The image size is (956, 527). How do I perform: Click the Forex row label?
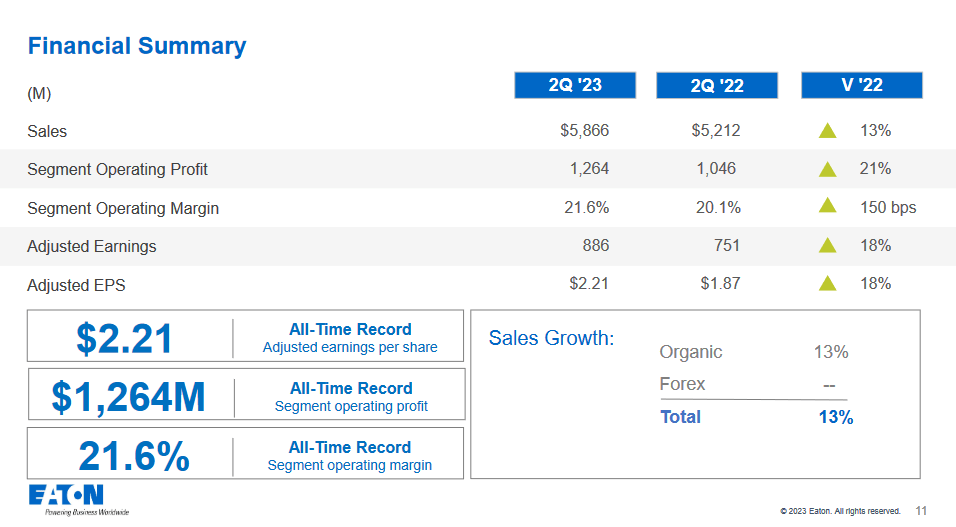click(682, 384)
